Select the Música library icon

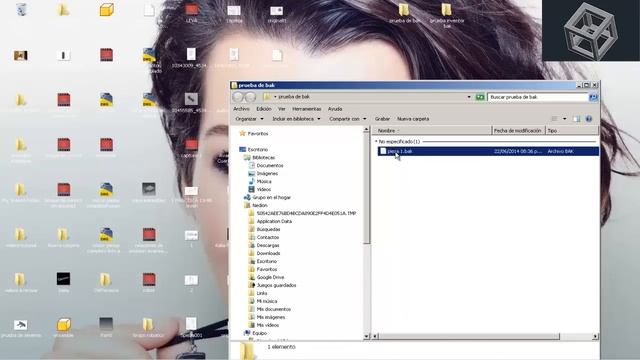point(251,181)
